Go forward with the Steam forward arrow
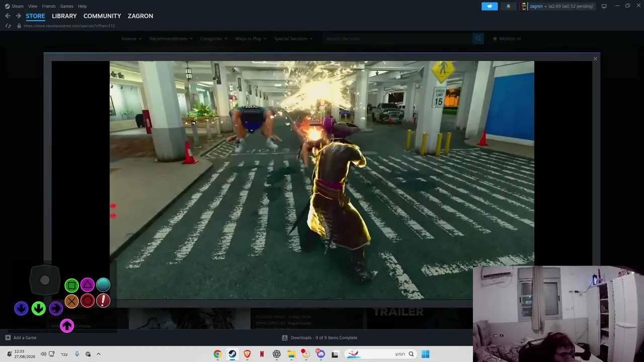The height and width of the screenshot is (362, 644). point(18,16)
